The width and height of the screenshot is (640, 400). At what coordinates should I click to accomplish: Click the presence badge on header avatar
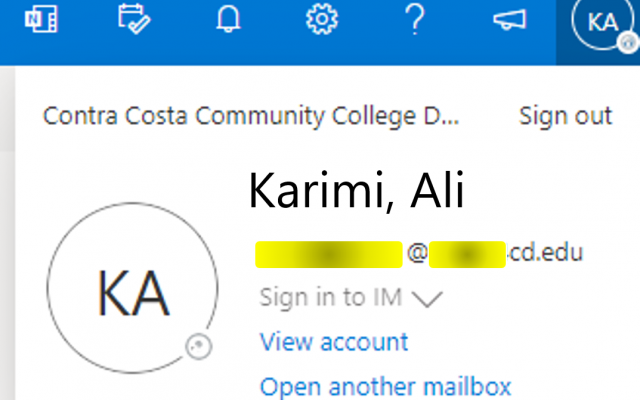(629, 43)
